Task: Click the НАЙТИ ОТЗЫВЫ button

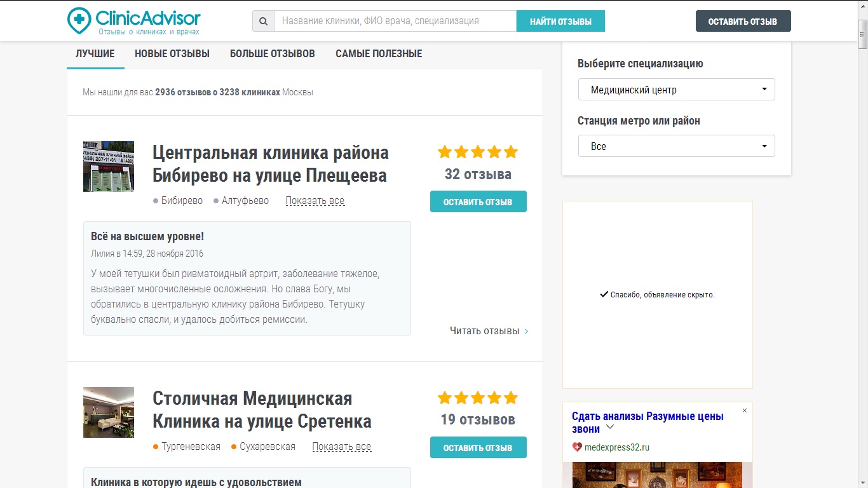Action: coord(560,21)
